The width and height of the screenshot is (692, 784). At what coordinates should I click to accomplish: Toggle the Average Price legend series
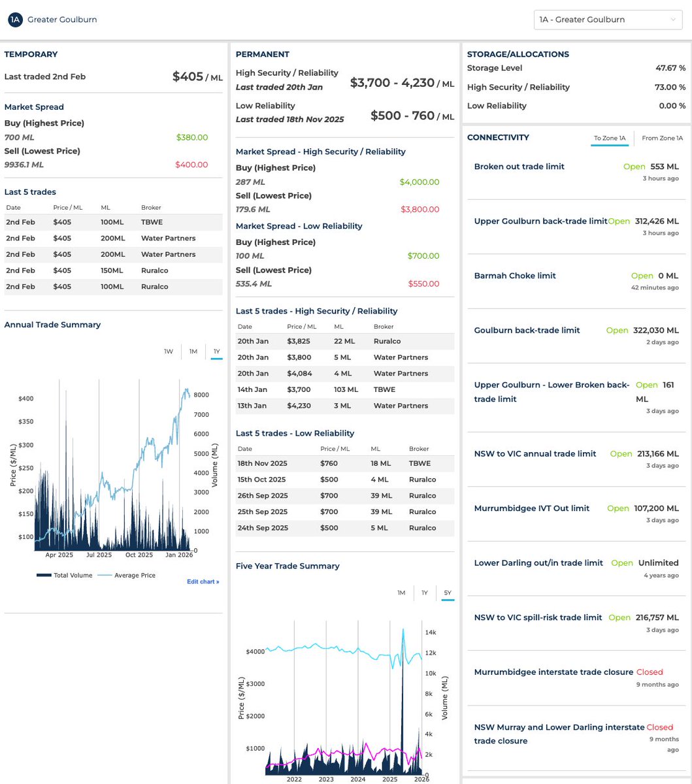point(127,575)
